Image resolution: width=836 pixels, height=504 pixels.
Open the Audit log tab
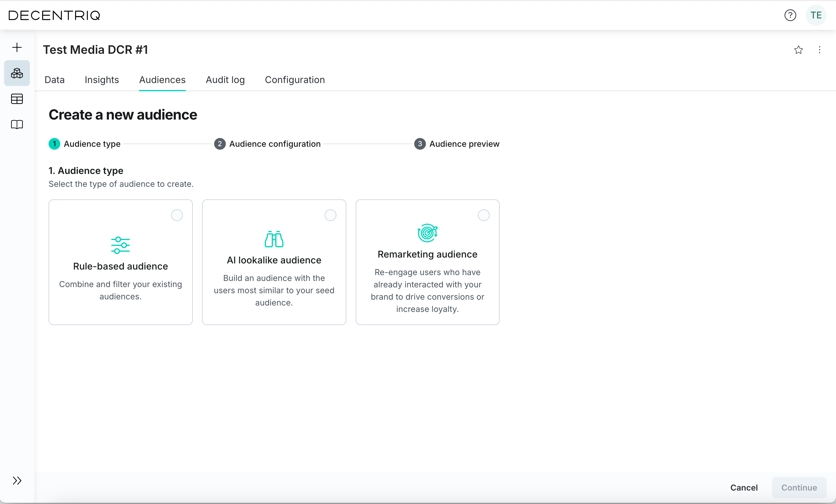click(225, 80)
